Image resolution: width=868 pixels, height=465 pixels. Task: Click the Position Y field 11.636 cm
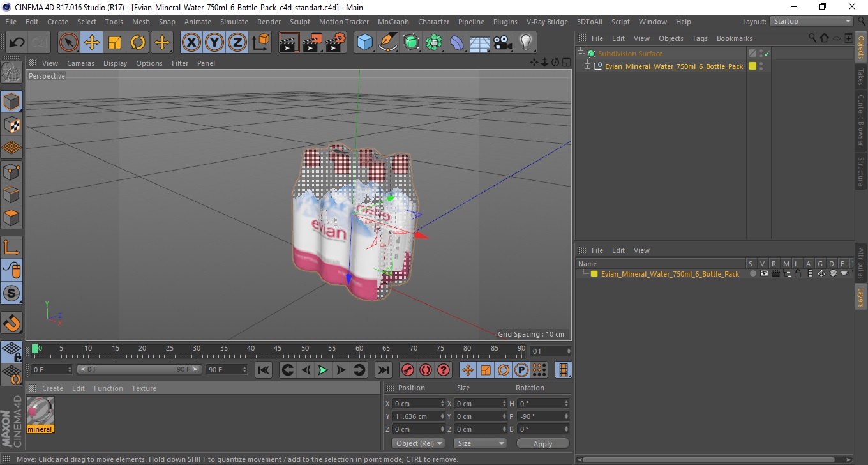419,416
